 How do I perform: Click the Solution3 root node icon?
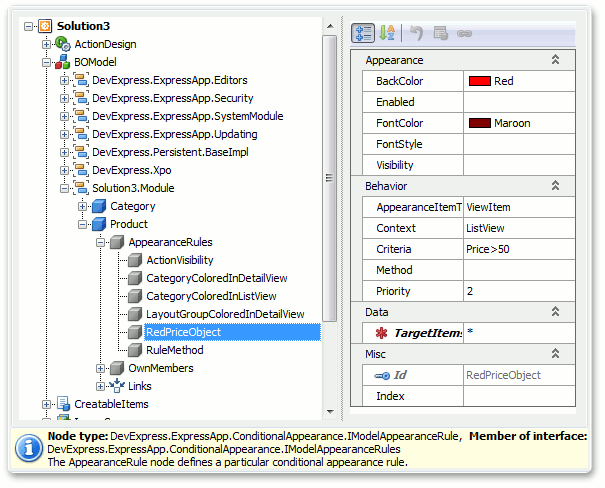45,26
